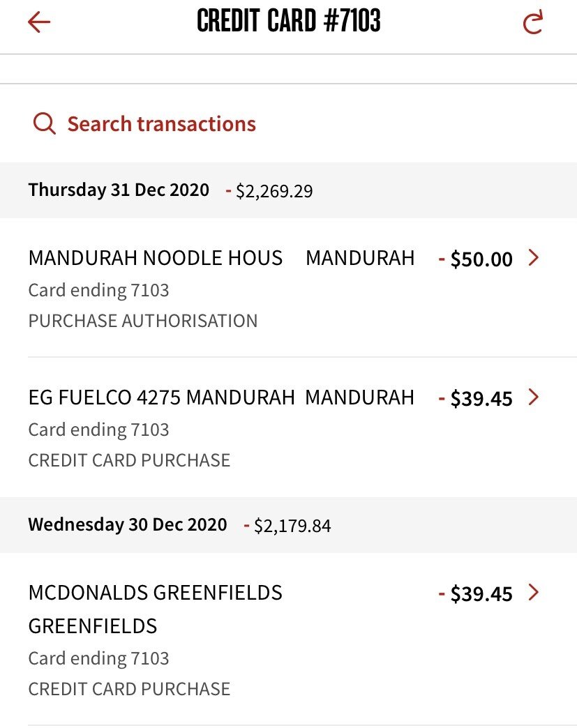Tap the refresh icon
The image size is (577, 728).
(x=533, y=23)
